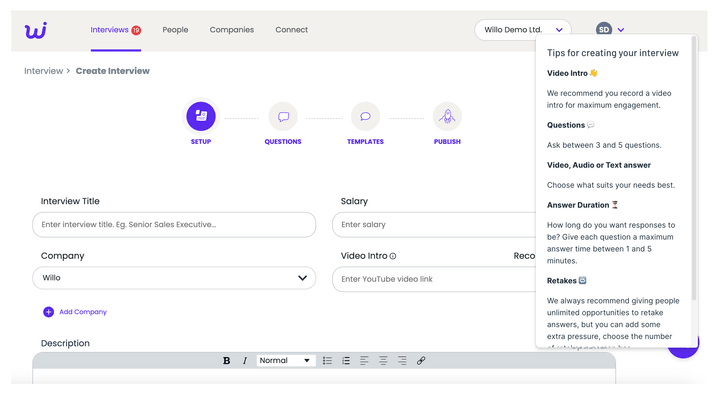
Task: Click the Willo logo icon
Action: 35,30
